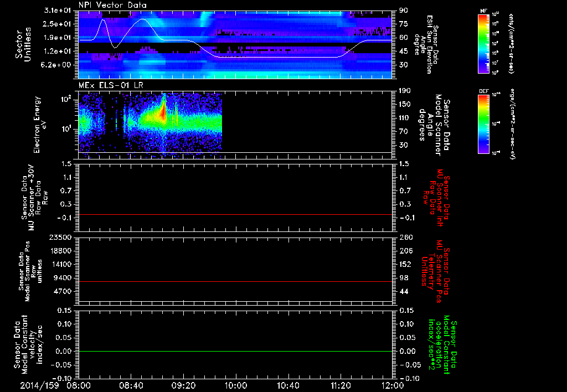
Task: Click the 'ergs/(cm**2-sr-sec-eV)' unit label
Action: [512, 124]
